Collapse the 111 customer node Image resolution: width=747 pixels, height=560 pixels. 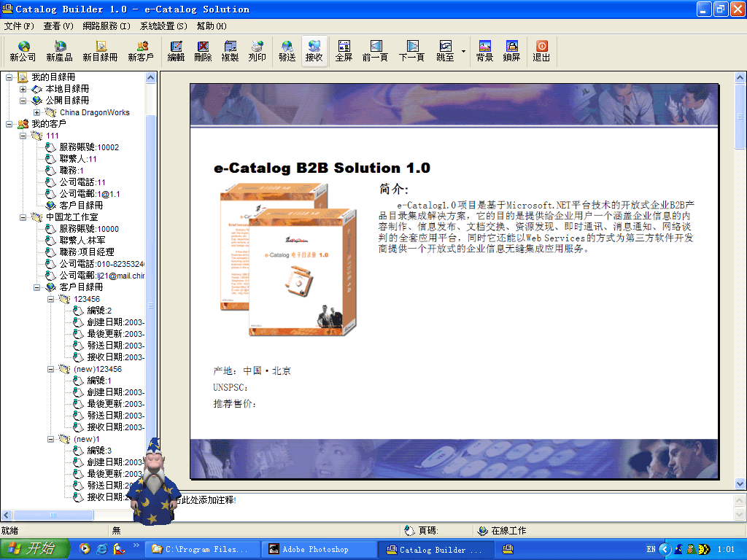[23, 136]
